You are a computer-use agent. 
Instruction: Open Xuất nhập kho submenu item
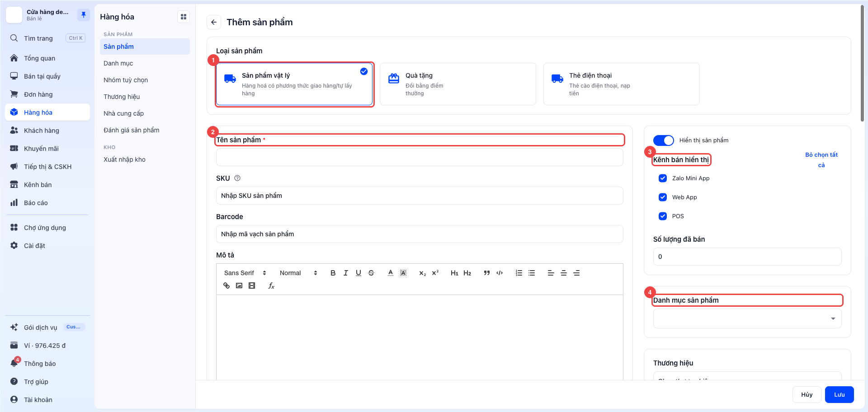tap(145, 159)
